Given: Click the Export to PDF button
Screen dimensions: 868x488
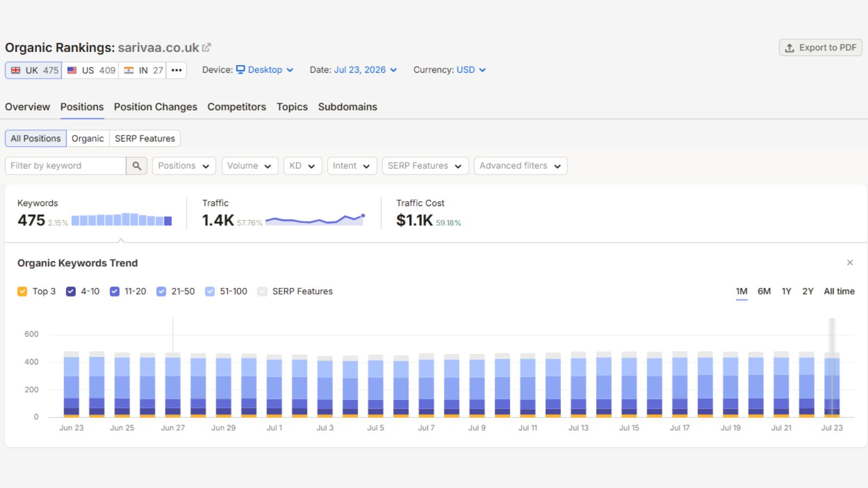Looking at the screenshot, I should coord(820,48).
